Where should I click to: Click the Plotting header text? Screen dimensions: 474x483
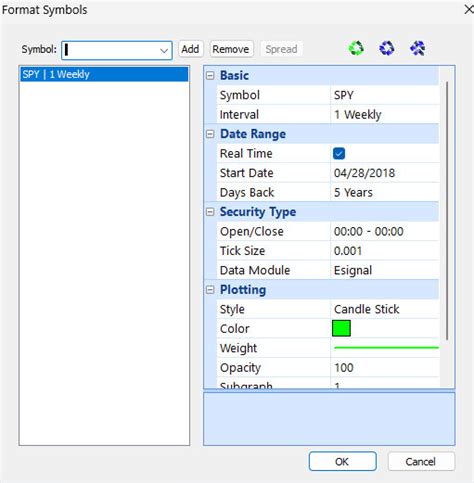point(243,290)
